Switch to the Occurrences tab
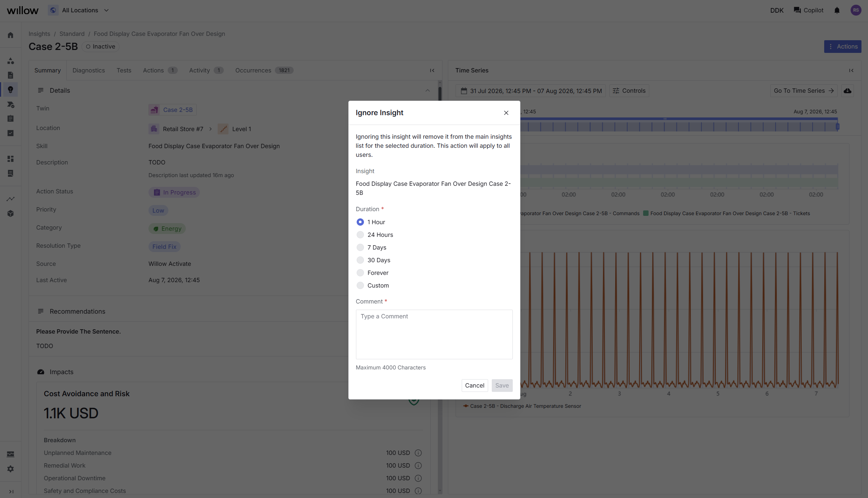868x498 pixels. pos(264,70)
